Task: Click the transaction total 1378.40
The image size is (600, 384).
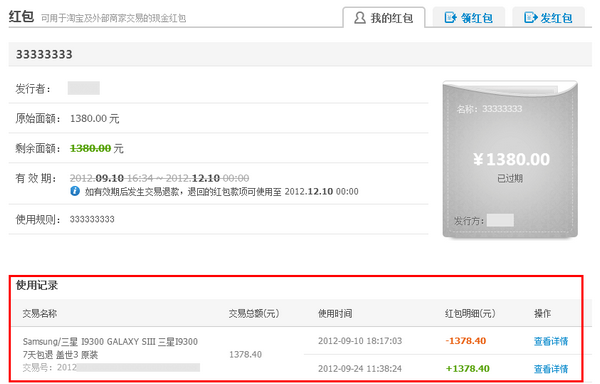Action: pyautogui.click(x=245, y=355)
